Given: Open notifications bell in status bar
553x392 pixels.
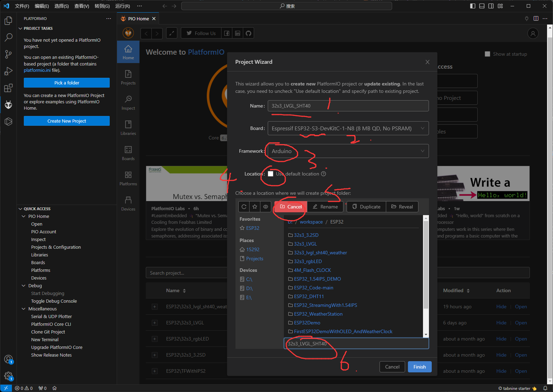Looking at the screenshot, I should pyautogui.click(x=545, y=388).
